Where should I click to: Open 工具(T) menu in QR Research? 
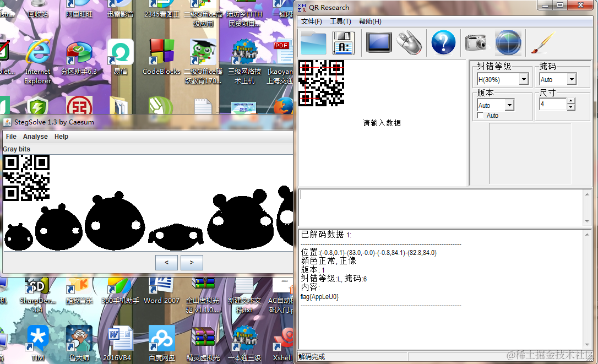[x=340, y=21]
